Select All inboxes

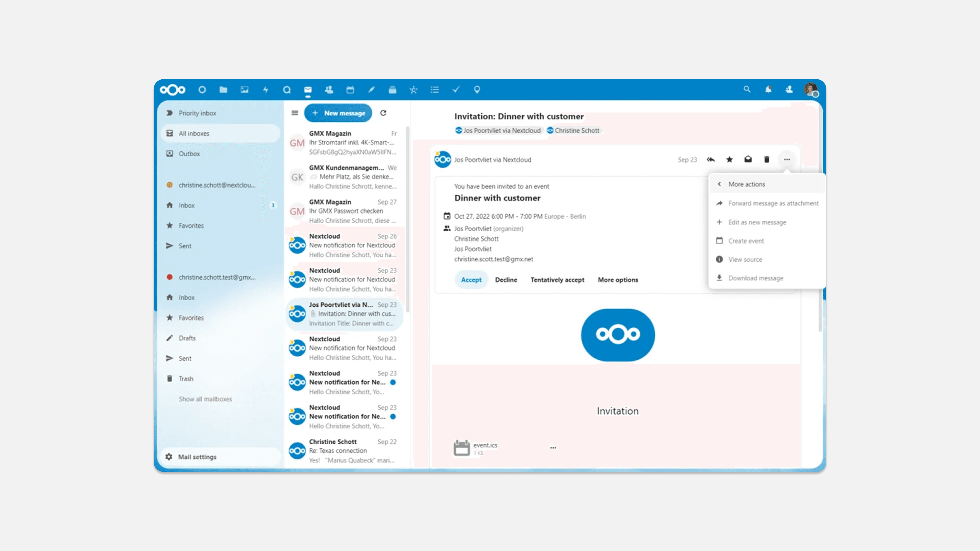pyautogui.click(x=221, y=133)
